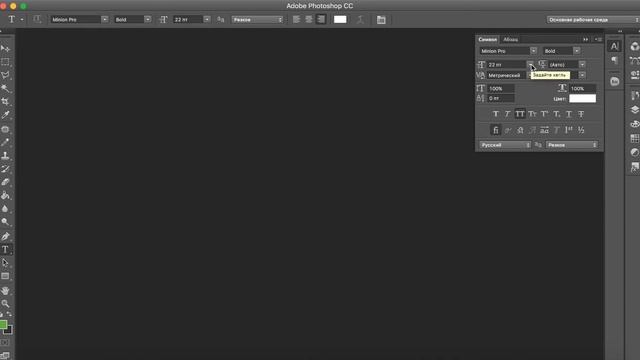
Task: Open Bold style dropdown in Character panel
Action: click(576, 51)
